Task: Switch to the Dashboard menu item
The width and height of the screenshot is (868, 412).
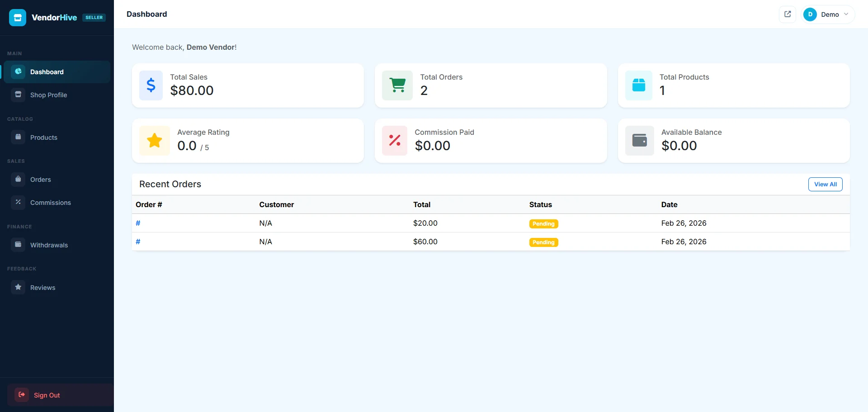Action: click(46, 71)
